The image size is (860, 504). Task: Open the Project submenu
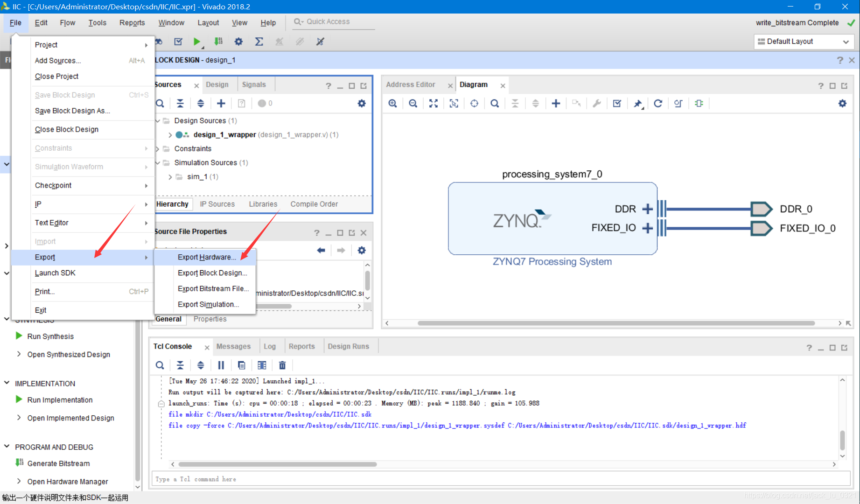click(83, 45)
